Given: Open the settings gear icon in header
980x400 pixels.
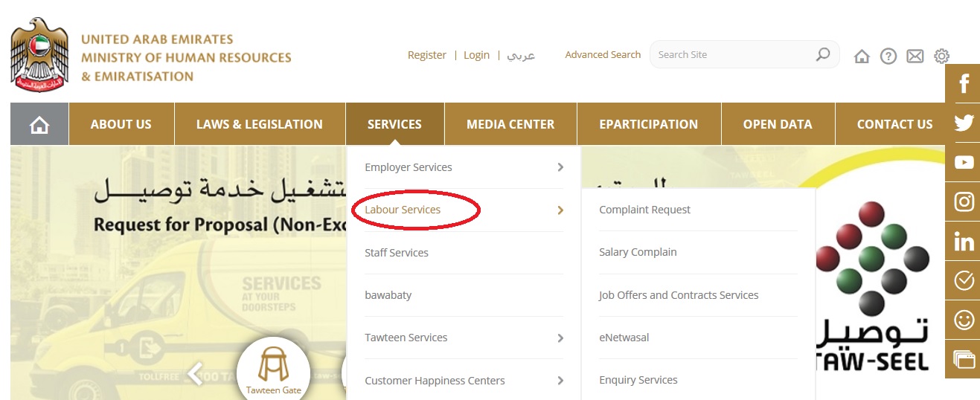Looking at the screenshot, I should [x=941, y=56].
